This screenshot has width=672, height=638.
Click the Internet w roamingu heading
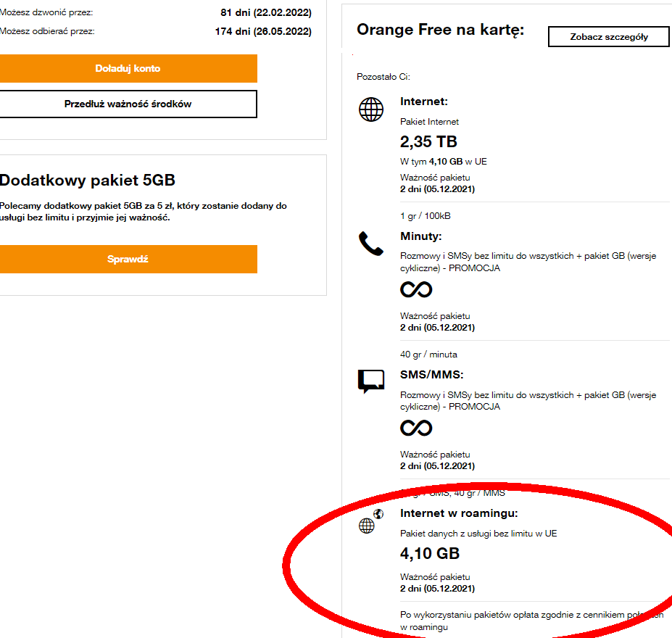[x=459, y=513]
